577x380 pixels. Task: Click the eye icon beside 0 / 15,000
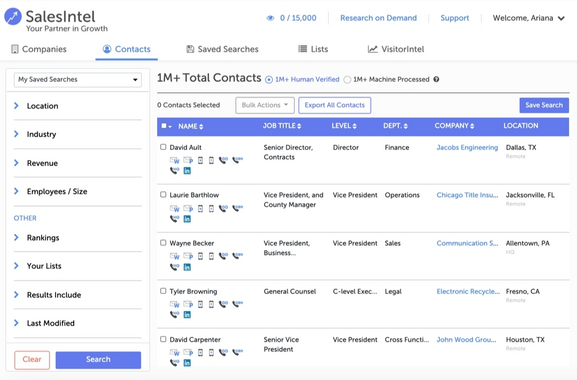270,18
